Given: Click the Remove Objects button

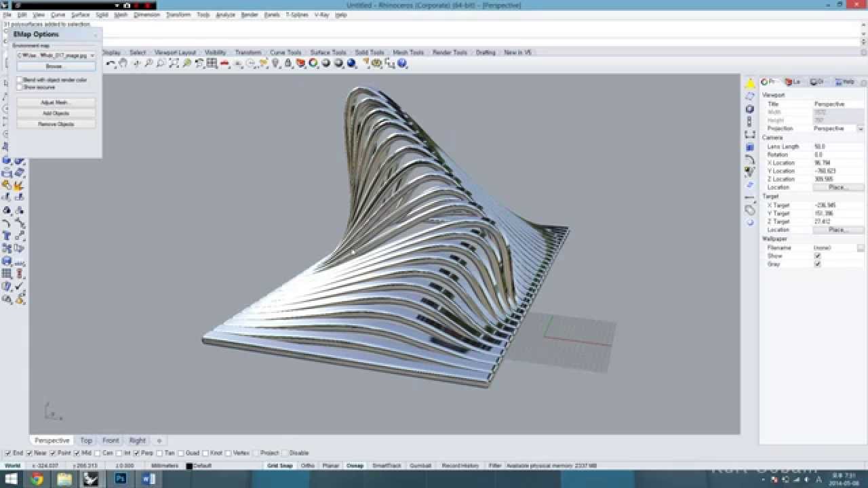Looking at the screenshot, I should (56, 124).
